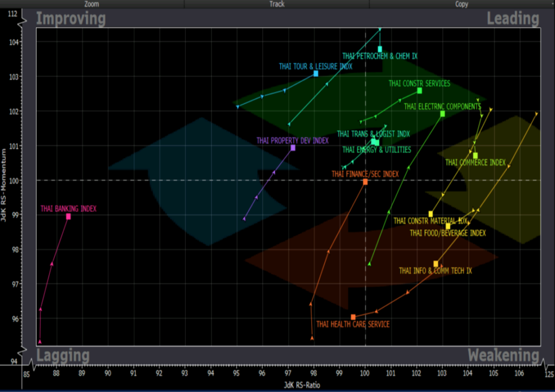Viewport: 555px width, 392px height.
Task: Click the Thai Info & Comm Tech IX marker
Action: (x=436, y=264)
